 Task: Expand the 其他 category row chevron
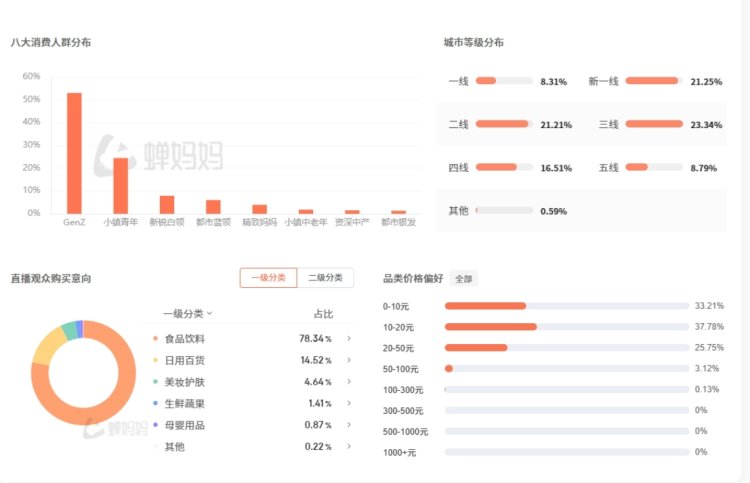(x=349, y=446)
